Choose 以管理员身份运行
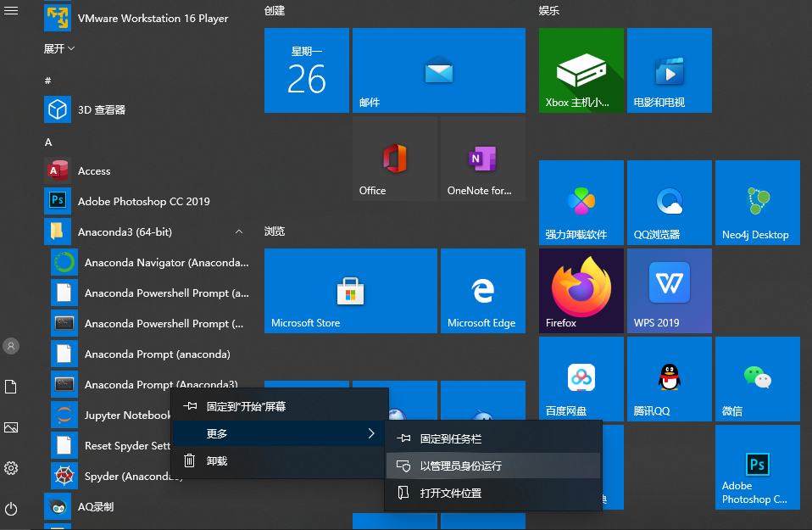 [493, 466]
